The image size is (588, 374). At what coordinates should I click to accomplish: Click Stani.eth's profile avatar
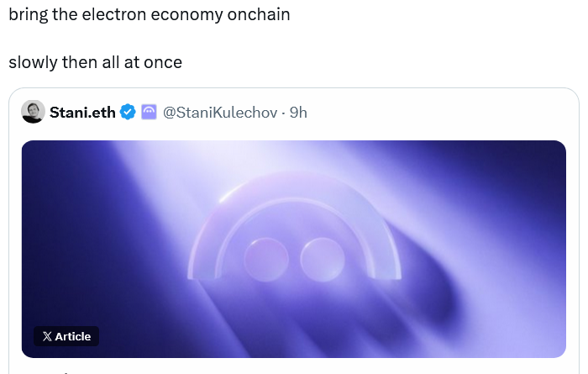click(33, 112)
